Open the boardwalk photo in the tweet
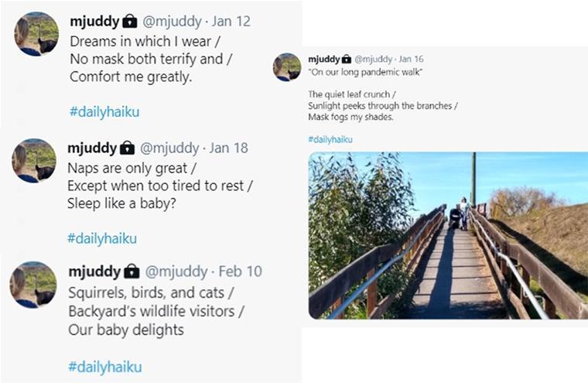The height and width of the screenshot is (386, 588). pos(448,235)
